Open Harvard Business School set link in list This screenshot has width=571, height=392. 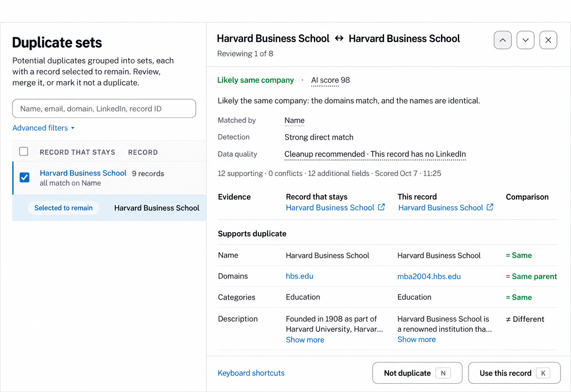coord(83,173)
